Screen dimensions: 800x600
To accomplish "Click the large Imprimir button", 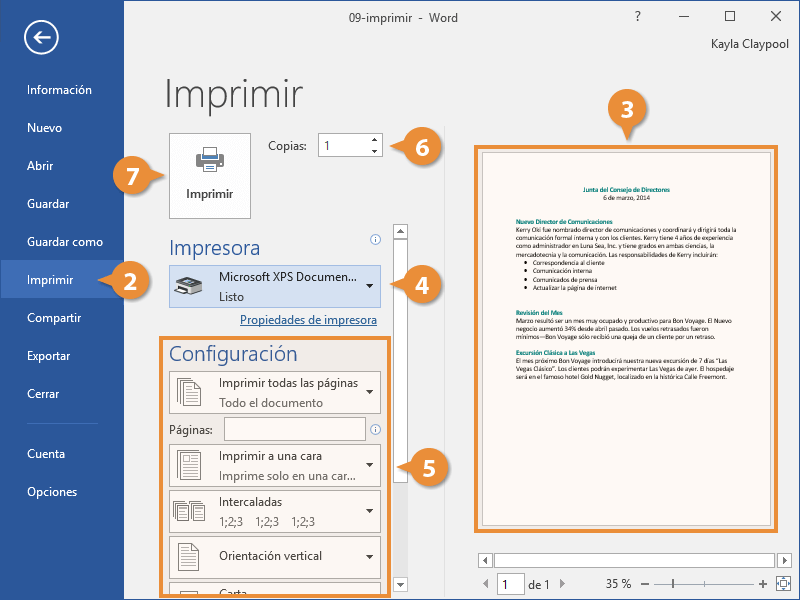I will click(210, 176).
